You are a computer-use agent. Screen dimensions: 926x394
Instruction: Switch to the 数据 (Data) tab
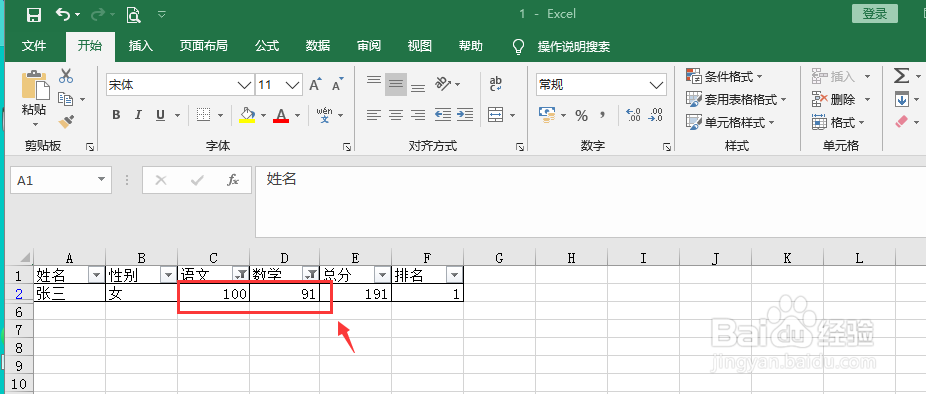[x=318, y=46]
